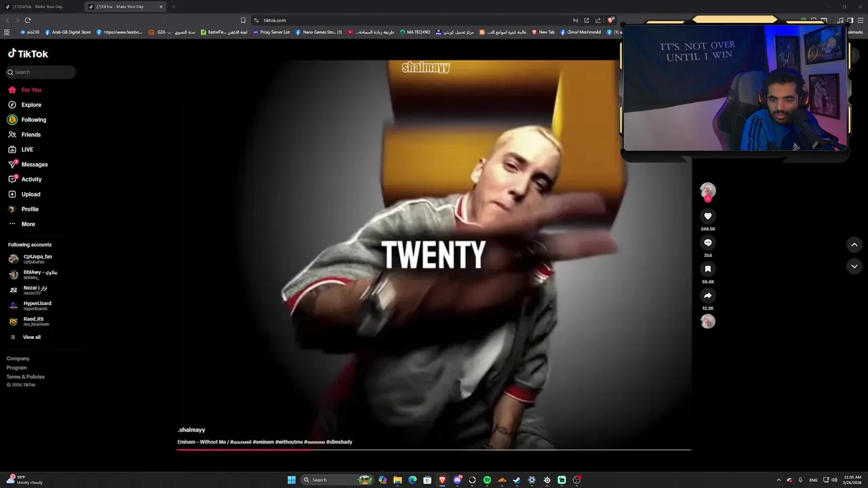Open File Explorer from the taskbar

(398, 480)
